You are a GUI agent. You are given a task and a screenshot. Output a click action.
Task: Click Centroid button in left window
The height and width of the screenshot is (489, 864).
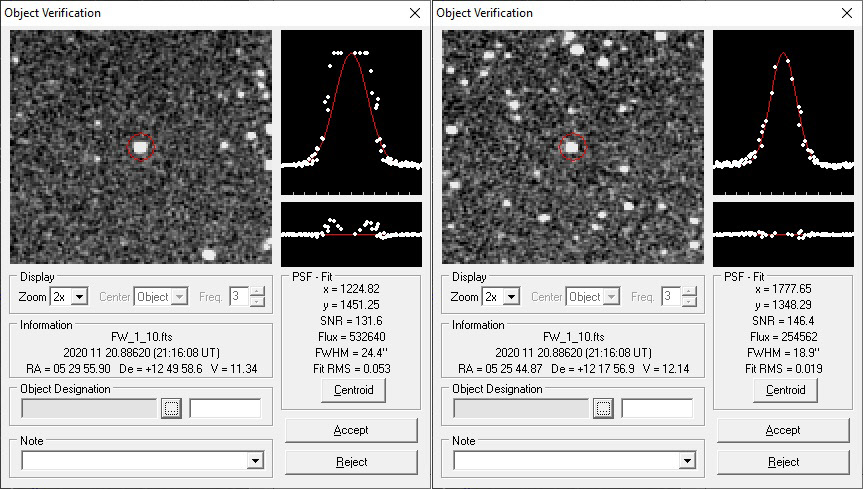point(353,390)
